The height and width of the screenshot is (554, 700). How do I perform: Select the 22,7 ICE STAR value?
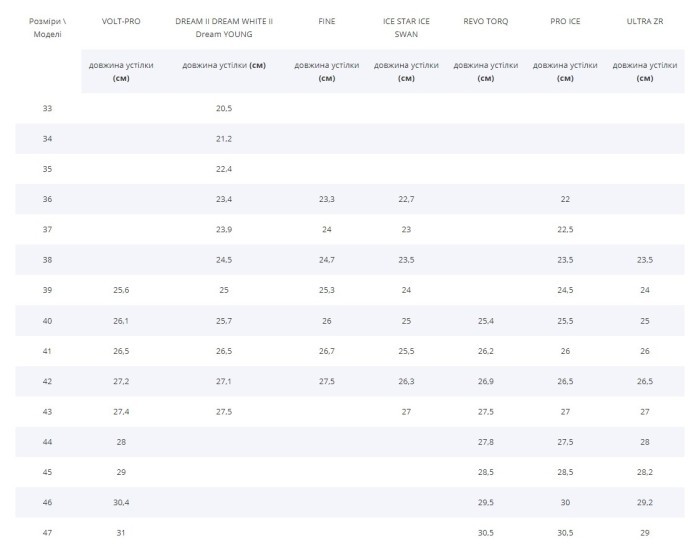(x=406, y=199)
